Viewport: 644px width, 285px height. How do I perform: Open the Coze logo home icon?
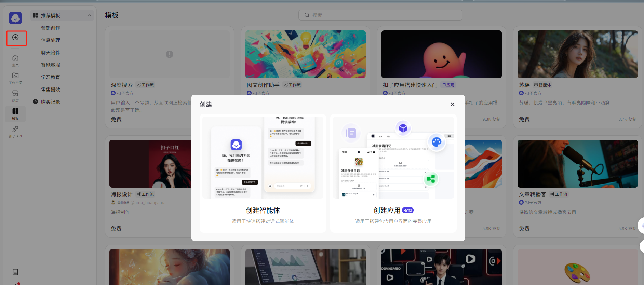pos(15,18)
